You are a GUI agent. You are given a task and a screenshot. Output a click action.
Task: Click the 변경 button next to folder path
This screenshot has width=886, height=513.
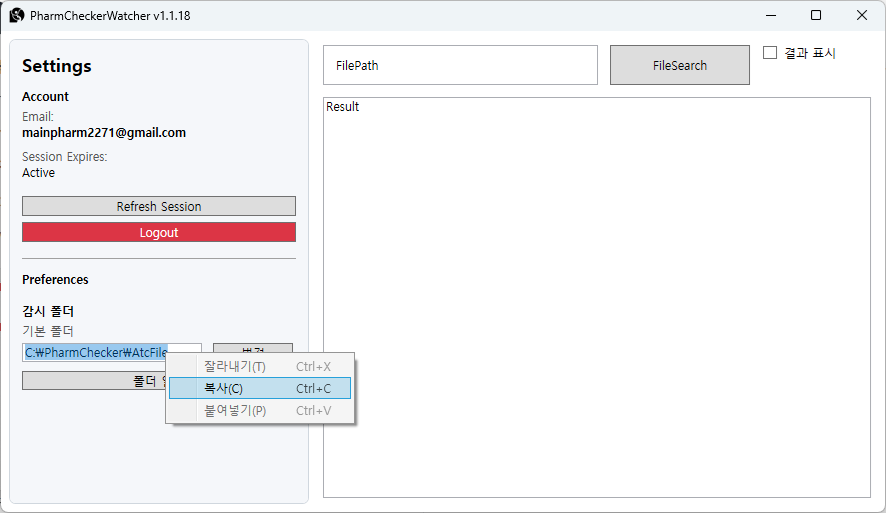pos(253,347)
